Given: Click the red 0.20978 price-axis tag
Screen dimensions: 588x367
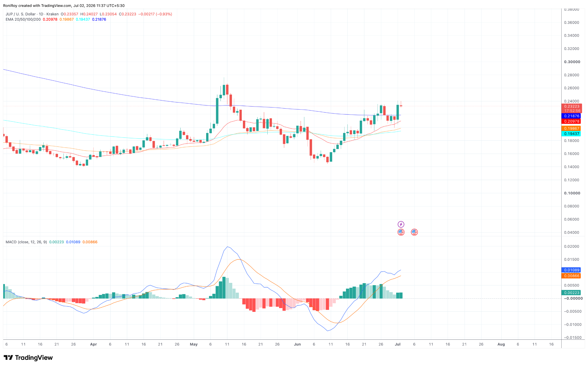Looking at the screenshot, I should [x=572, y=121].
